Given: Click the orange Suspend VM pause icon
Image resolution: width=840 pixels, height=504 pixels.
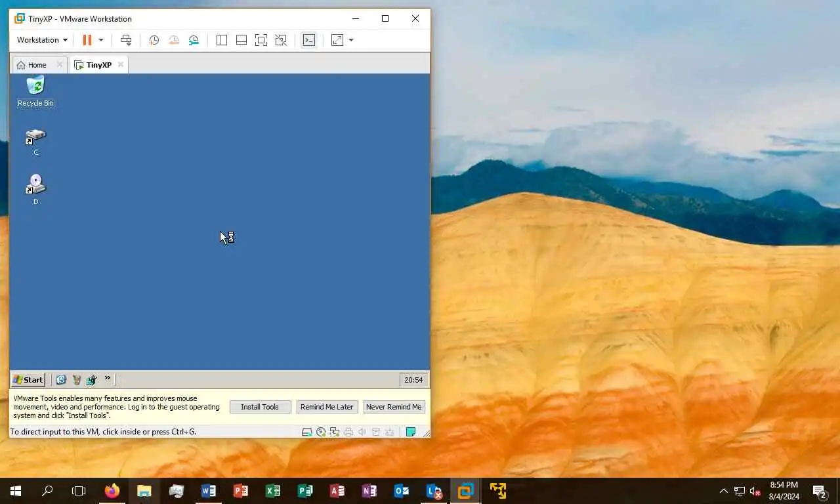Looking at the screenshot, I should click(87, 40).
